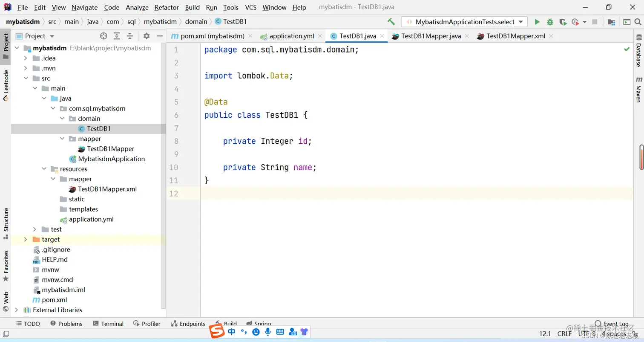644x342 pixels.
Task: Open the TODO tool window
Action: pyautogui.click(x=28, y=324)
